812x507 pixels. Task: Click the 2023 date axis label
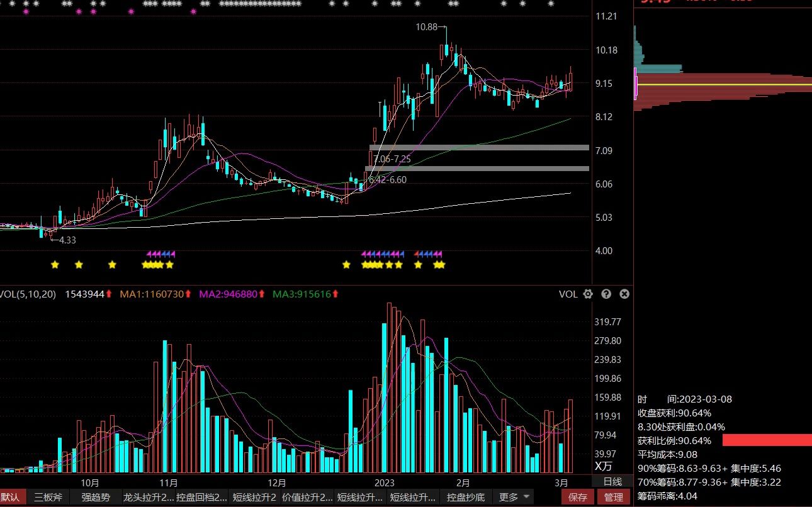(x=384, y=482)
